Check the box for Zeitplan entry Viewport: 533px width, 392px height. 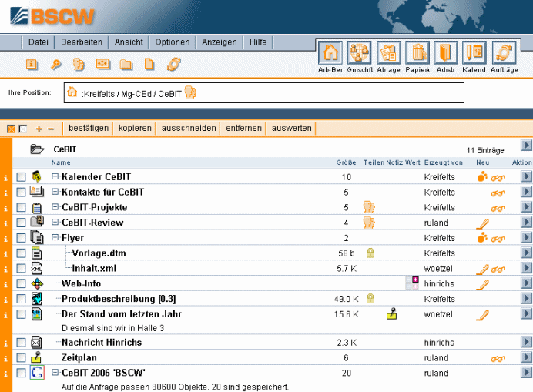[21, 358]
